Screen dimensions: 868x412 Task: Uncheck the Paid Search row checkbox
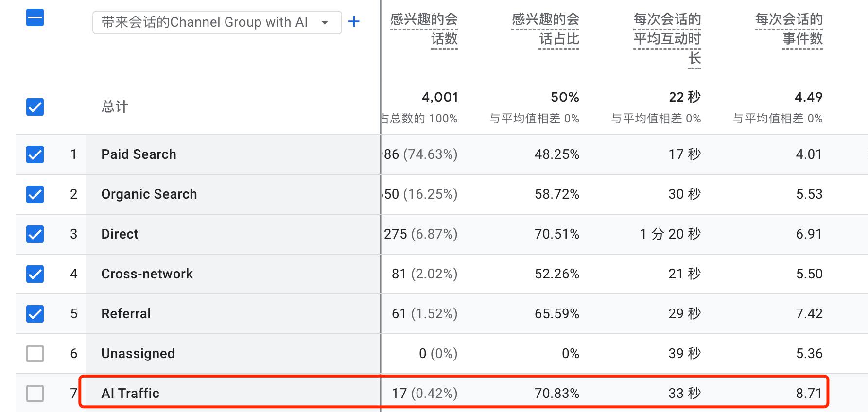coord(35,154)
